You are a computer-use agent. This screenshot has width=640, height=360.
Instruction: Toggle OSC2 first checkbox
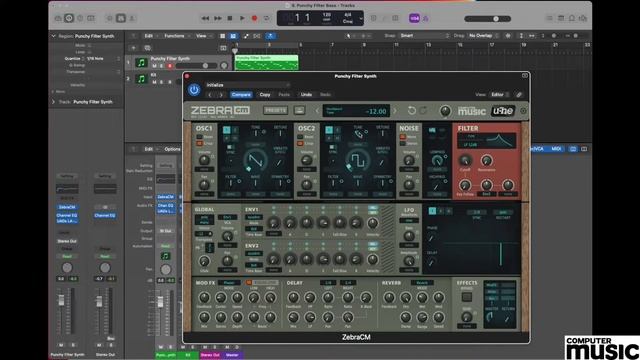(300, 137)
